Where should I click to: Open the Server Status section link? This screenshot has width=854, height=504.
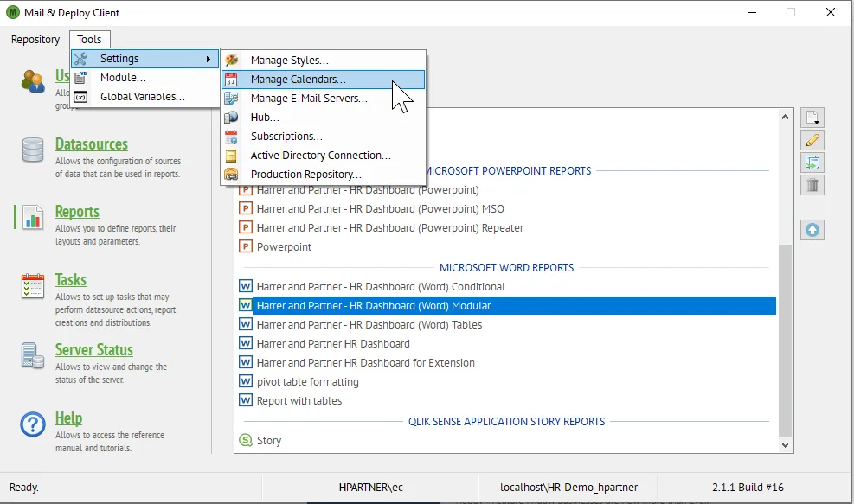coord(94,350)
